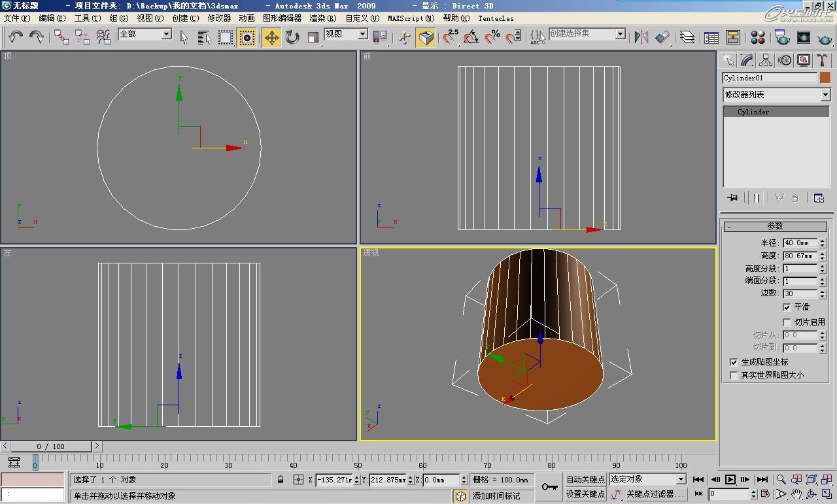Activate the Select and Rotate tool

pos(292,37)
